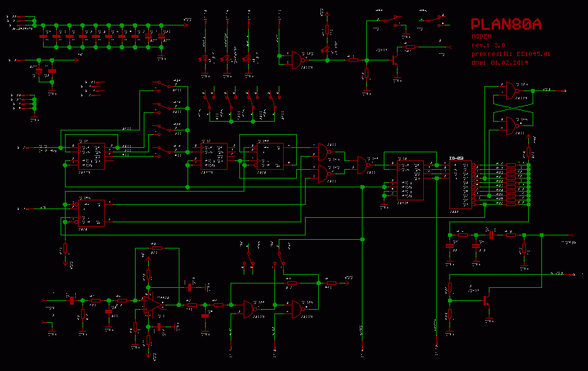Click the leftmost LED symbol in the top row
The width and height of the screenshot is (588, 371).
[x=205, y=58]
